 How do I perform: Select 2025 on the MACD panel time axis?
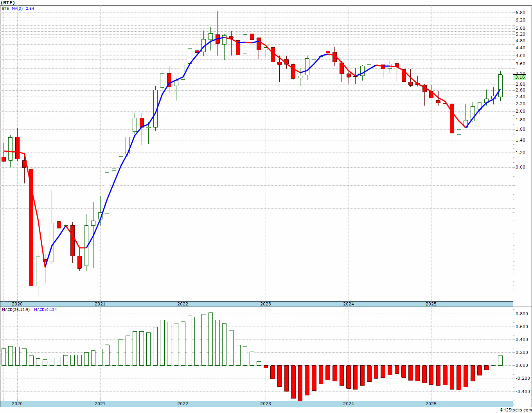[431, 404]
